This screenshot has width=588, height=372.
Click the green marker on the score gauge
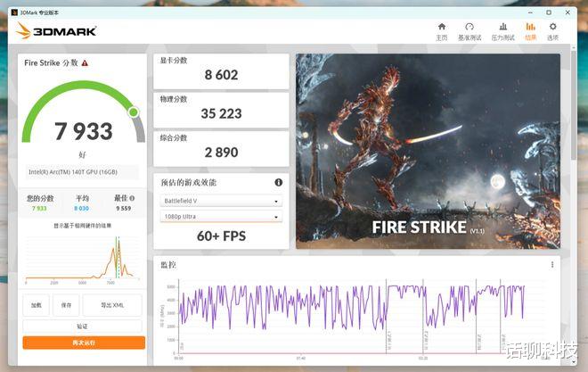point(133,112)
